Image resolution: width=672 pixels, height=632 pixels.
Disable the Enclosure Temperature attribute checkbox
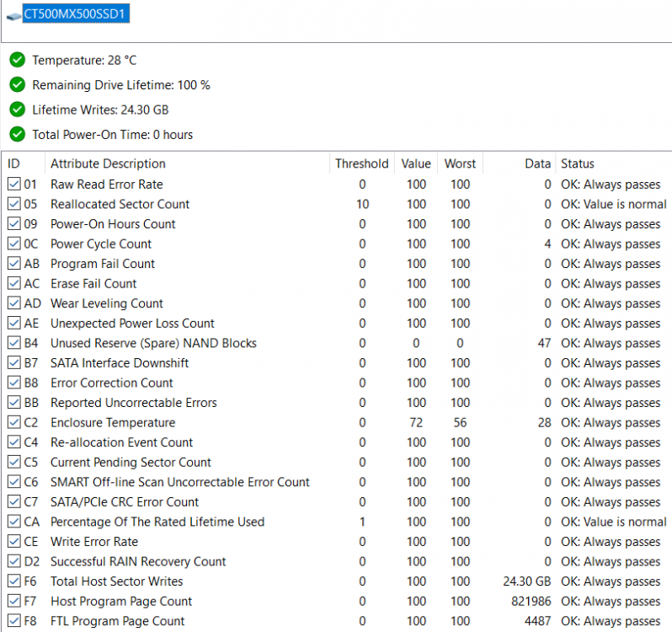13,423
